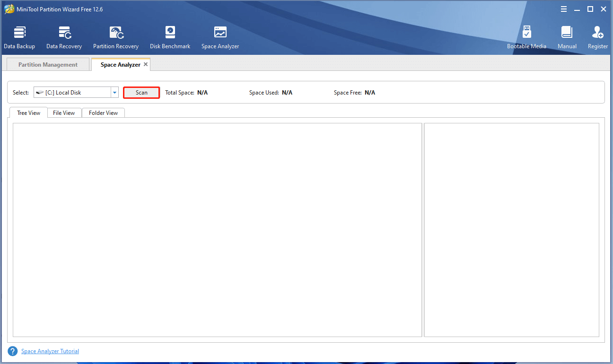Open the hamburger menu in title bar

[x=564, y=9]
